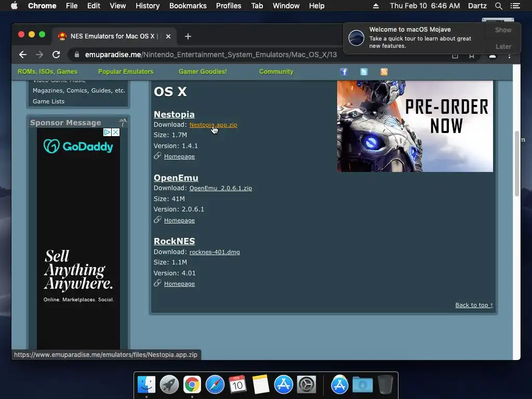This screenshot has width=532, height=399.
Task: Click the eject icon in menu bar
Action: [x=376, y=6]
